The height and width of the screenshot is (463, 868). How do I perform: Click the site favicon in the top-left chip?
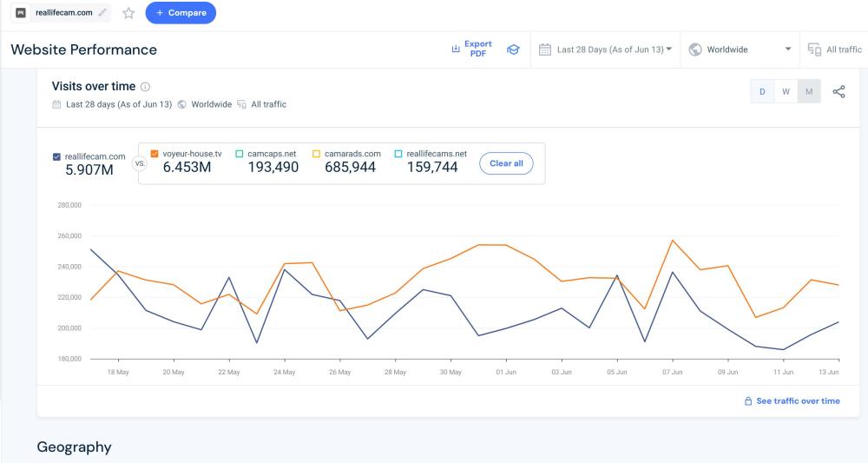(22, 13)
